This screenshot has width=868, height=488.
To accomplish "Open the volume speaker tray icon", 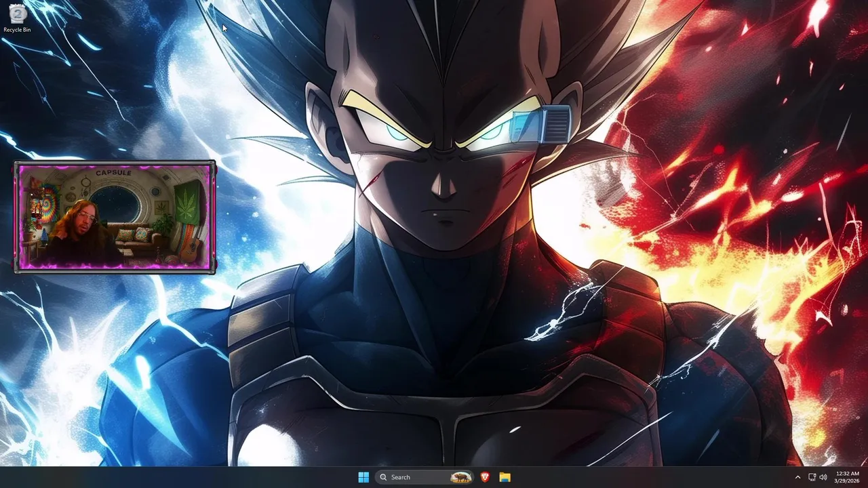I will click(x=823, y=477).
